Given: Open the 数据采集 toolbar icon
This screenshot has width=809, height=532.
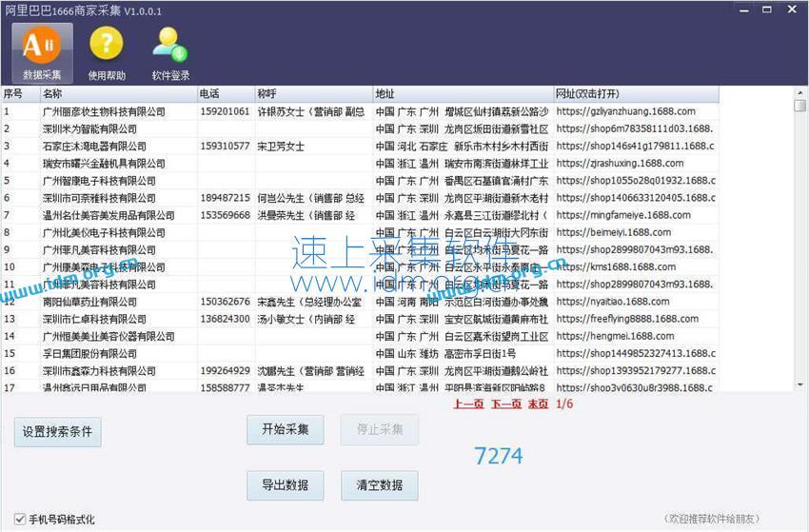Looking at the screenshot, I should click(42, 53).
